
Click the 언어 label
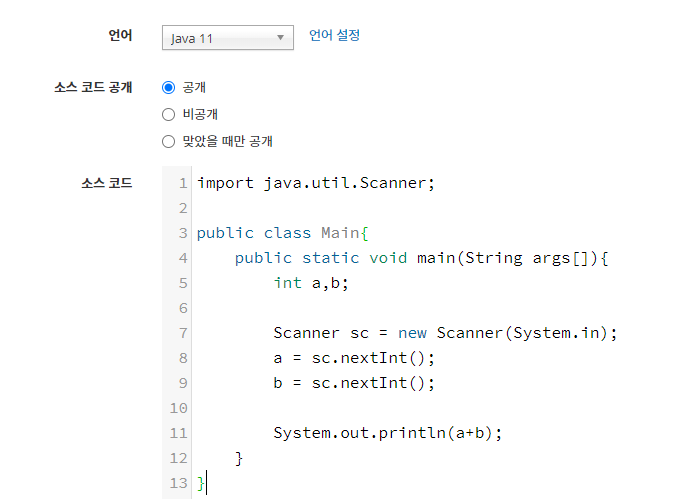120,35
